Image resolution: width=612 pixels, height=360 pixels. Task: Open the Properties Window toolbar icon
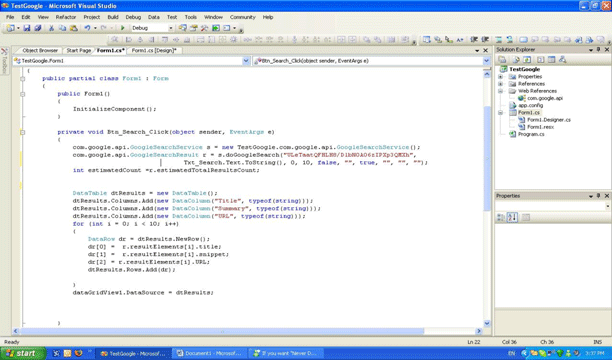tap(194, 28)
